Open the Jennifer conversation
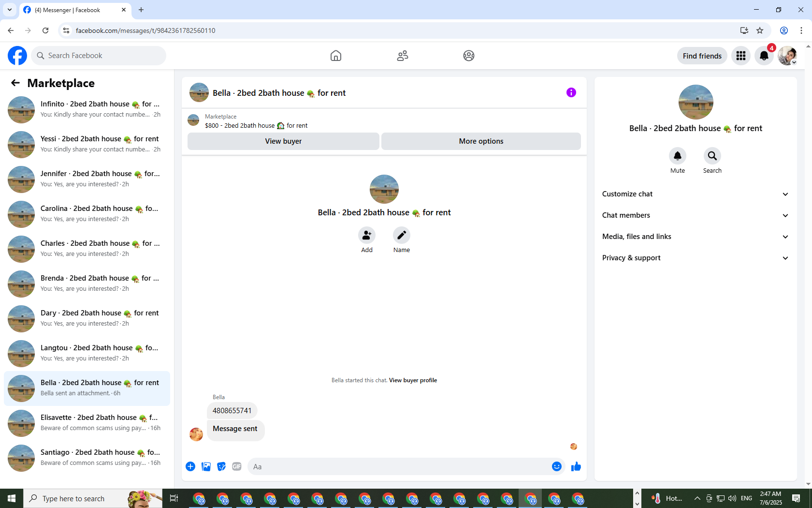Viewport: 812px width, 508px height. click(87, 179)
